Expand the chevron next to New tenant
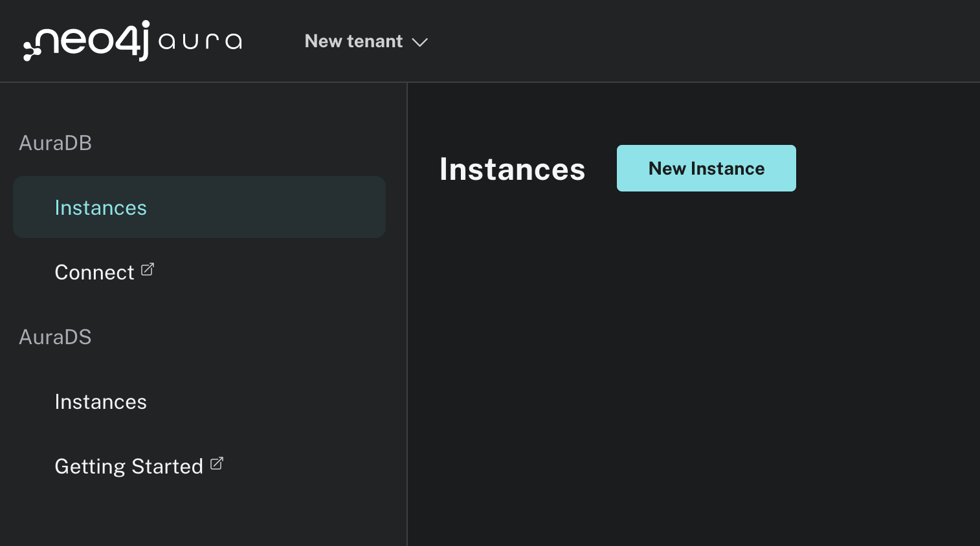Screen dimensions: 980x546 pos(420,42)
